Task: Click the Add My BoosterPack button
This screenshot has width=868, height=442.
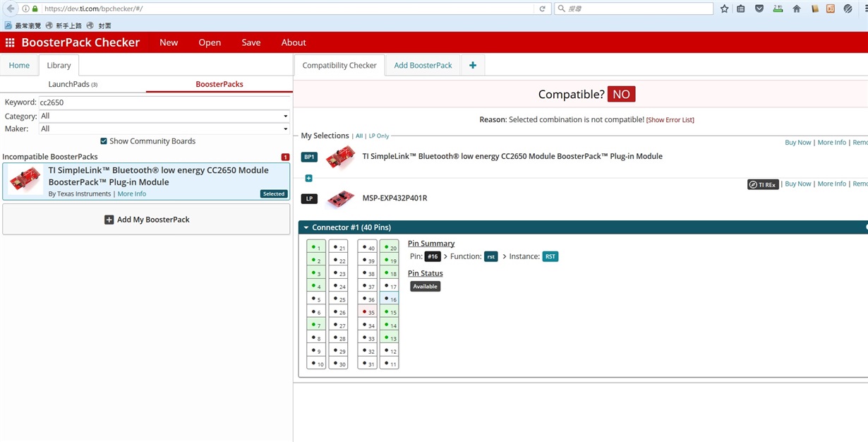Action: pyautogui.click(x=146, y=220)
